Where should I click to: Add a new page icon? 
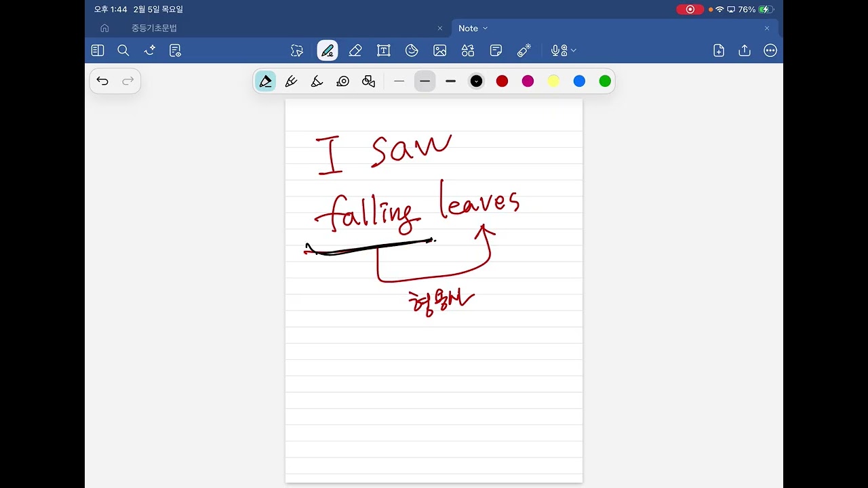719,50
